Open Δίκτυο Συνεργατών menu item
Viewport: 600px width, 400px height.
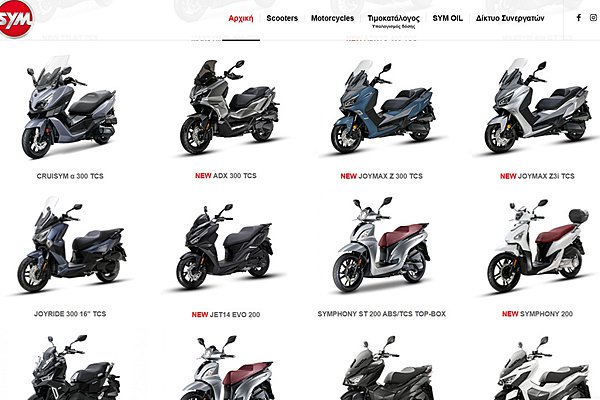click(x=510, y=18)
